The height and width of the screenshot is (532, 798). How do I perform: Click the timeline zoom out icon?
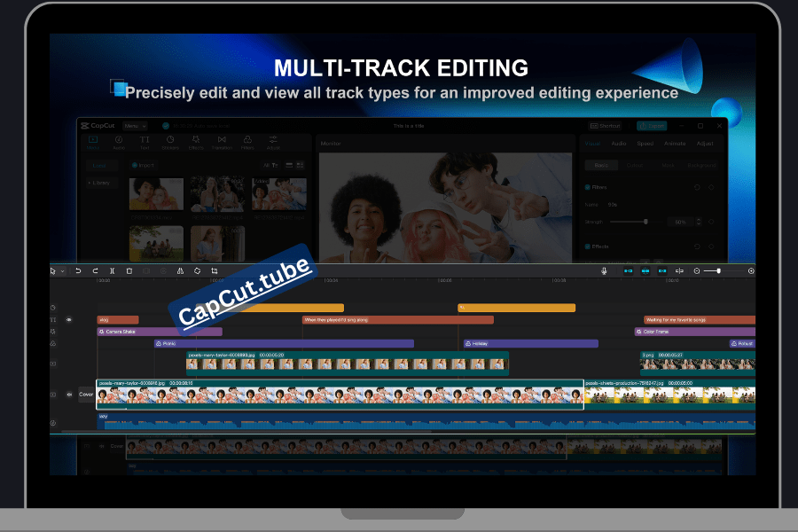coord(697,271)
